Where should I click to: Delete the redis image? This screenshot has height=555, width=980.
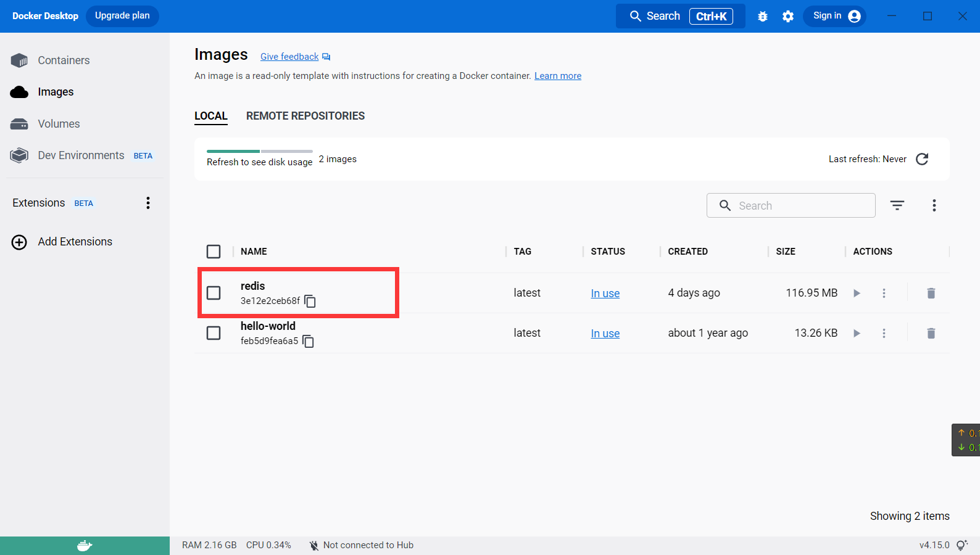point(931,294)
